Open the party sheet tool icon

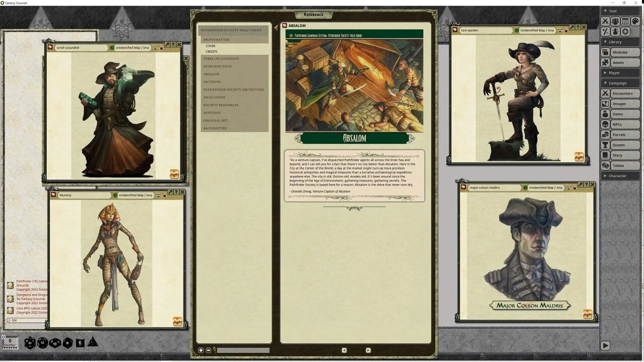(x=615, y=21)
